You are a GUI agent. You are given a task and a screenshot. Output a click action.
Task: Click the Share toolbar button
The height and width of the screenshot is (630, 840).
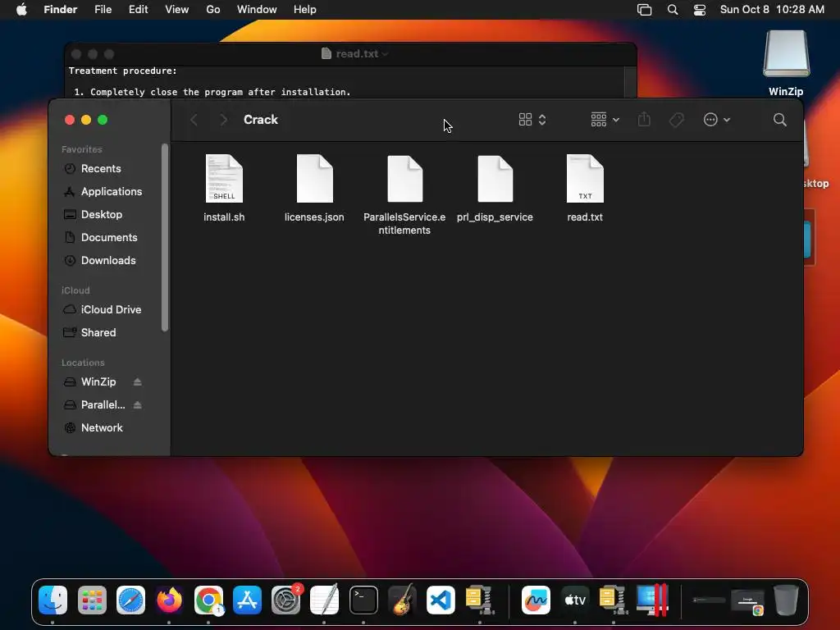coord(644,120)
